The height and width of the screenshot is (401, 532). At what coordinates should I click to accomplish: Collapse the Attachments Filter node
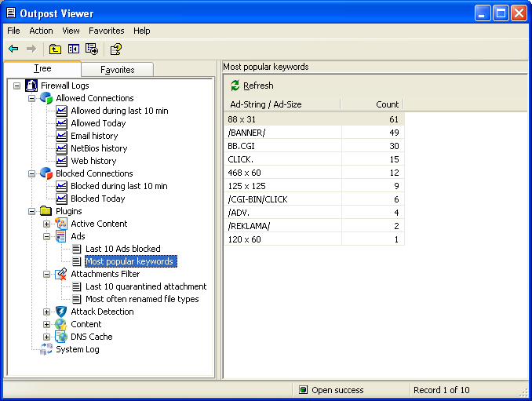[47, 274]
